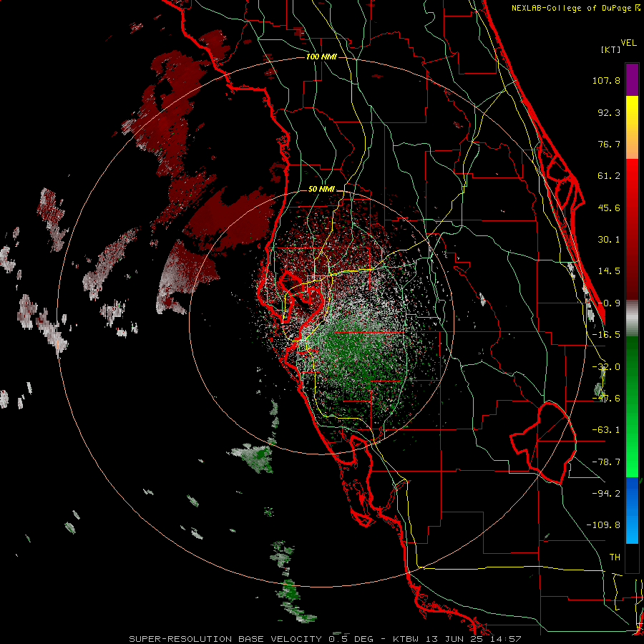Click the NEXLAB-College of DuPage label
This screenshot has width=644, height=644.
[575, 8]
